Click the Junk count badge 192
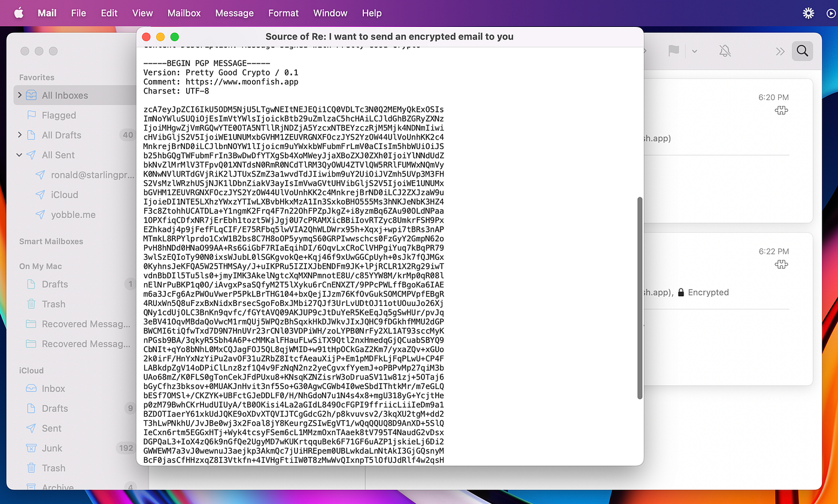This screenshot has width=838, height=504. click(126, 448)
